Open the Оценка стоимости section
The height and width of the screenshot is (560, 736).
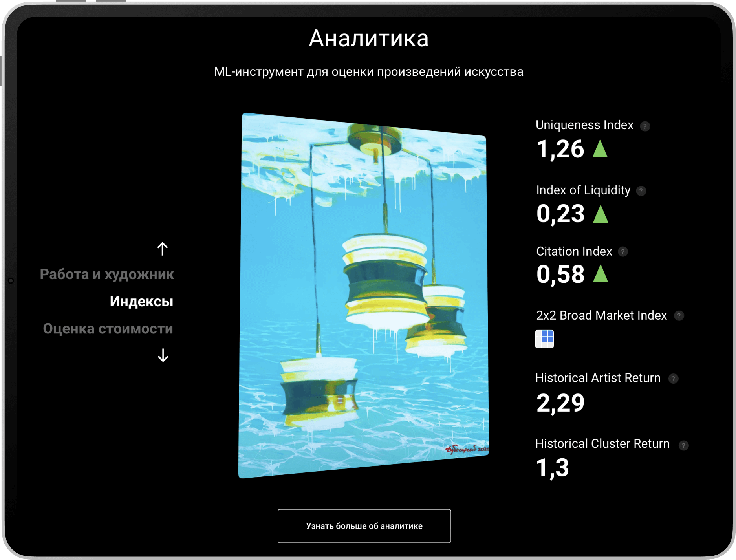tap(108, 328)
